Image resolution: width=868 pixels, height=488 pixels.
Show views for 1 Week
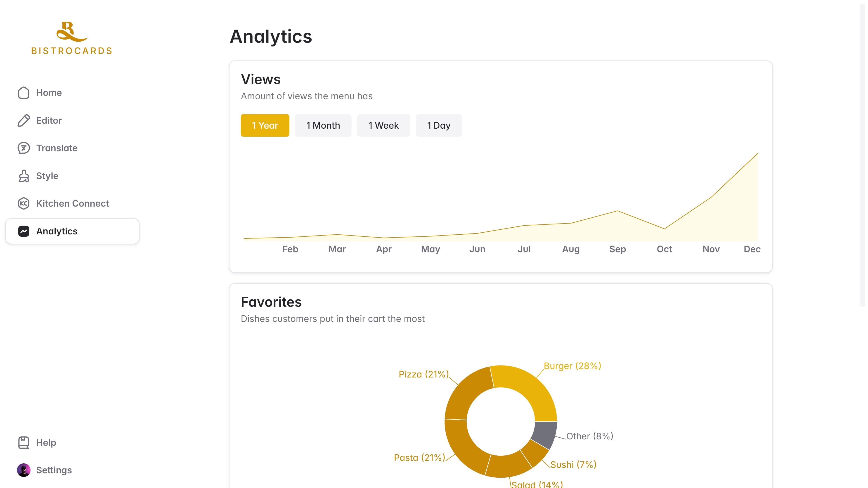pyautogui.click(x=383, y=125)
